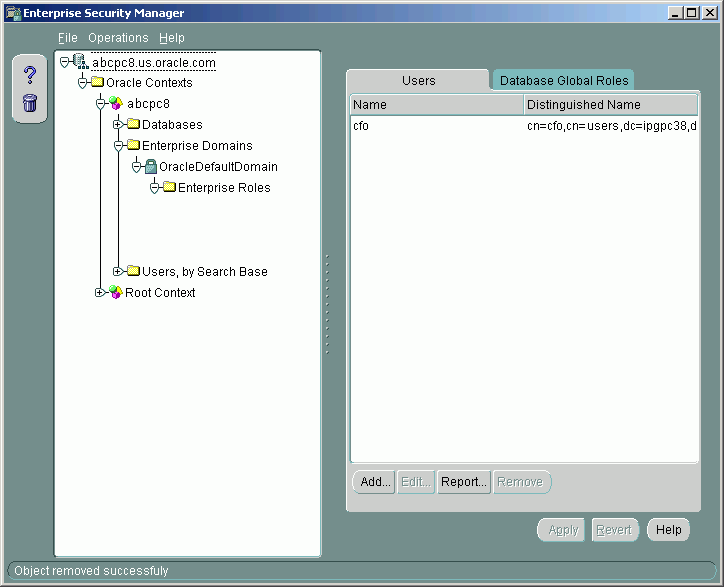Image resolution: width=724 pixels, height=587 pixels.
Task: Click the Apply button
Action: [563, 530]
